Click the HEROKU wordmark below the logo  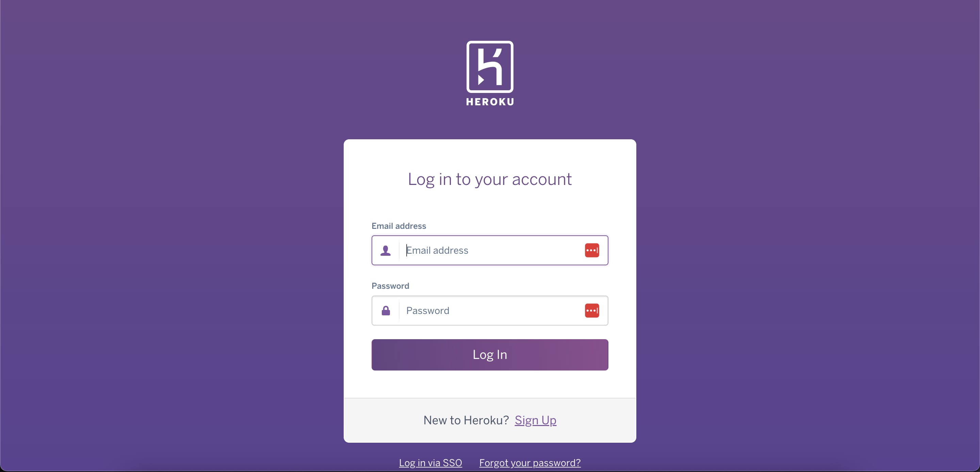(x=490, y=101)
